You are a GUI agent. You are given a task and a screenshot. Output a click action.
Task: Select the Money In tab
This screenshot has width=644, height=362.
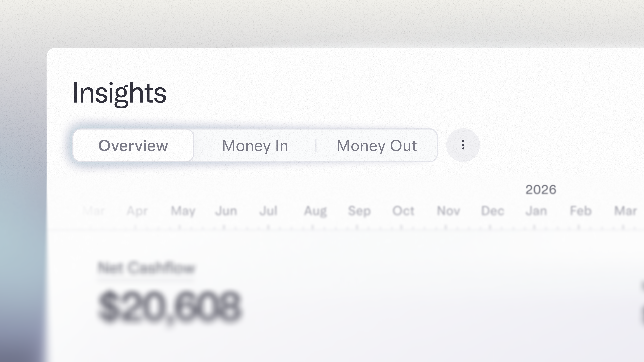(255, 146)
